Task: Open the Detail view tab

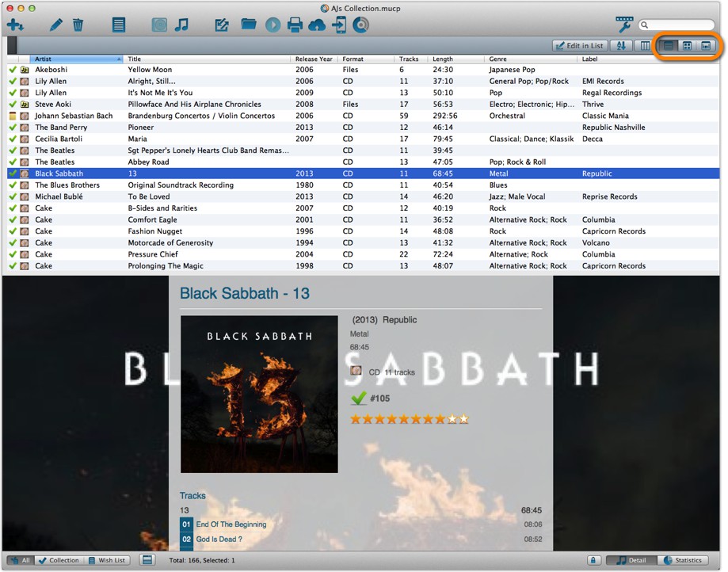Action: (631, 560)
